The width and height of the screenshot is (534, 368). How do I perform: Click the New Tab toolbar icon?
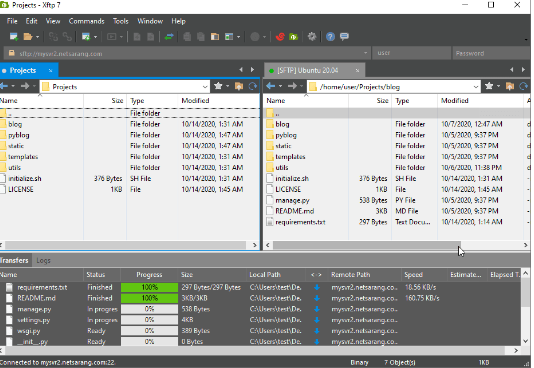(86, 36)
